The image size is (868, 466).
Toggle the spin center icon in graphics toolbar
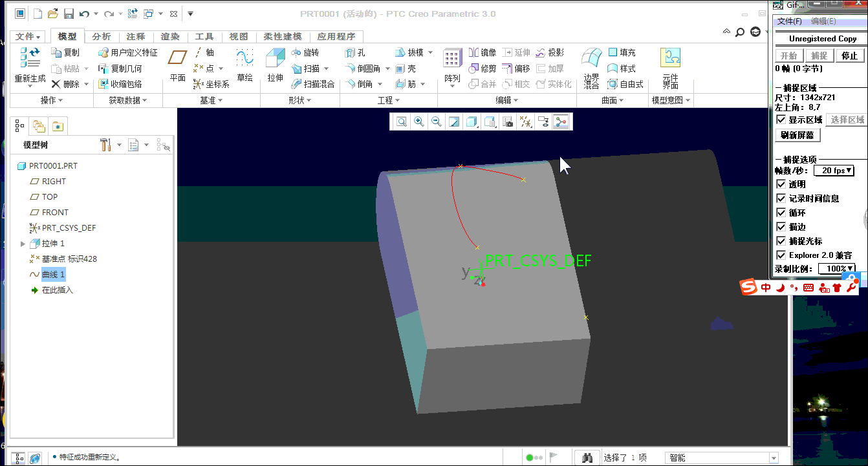[561, 122]
